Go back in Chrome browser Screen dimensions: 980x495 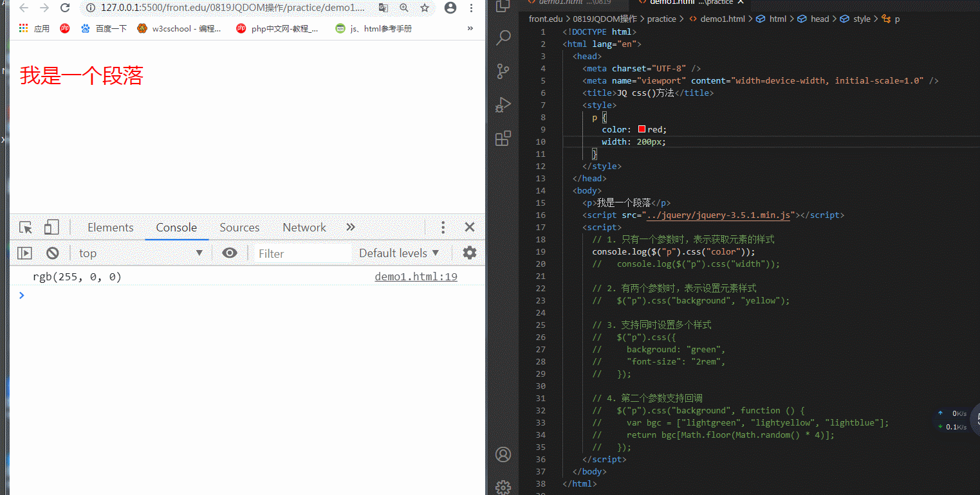(24, 8)
